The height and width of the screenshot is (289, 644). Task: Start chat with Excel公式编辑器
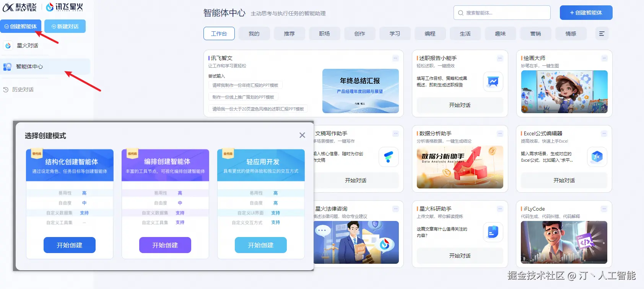[564, 180]
